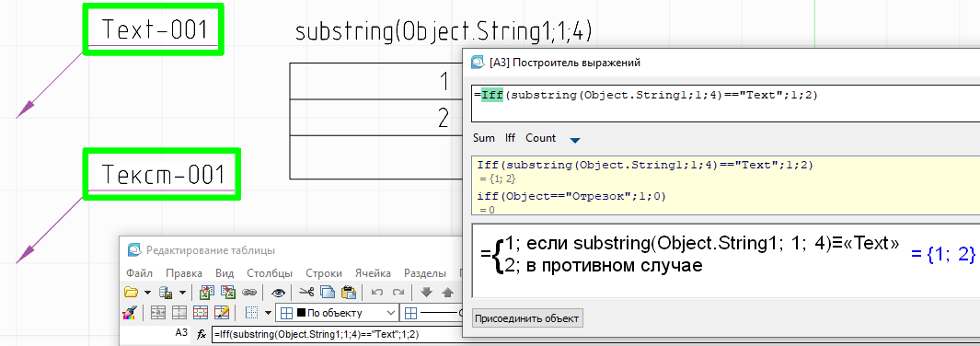The height and width of the screenshot is (346, 980).
Task: Toggle the red table borders icon
Action: coord(200,313)
